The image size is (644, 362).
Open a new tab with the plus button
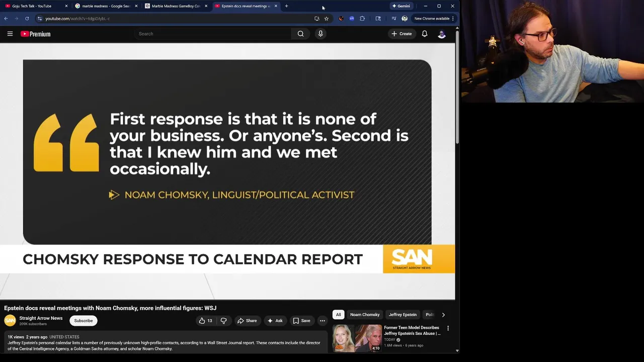(x=286, y=6)
